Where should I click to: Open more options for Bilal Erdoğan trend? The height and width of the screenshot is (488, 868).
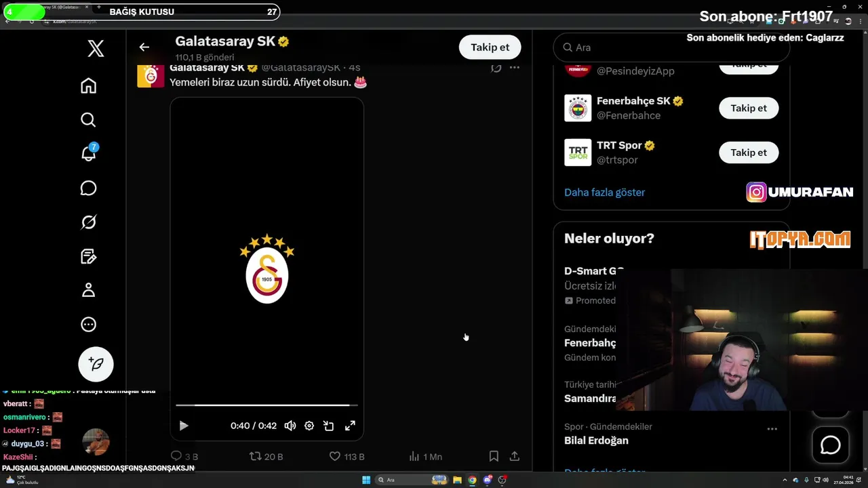[772, 428]
